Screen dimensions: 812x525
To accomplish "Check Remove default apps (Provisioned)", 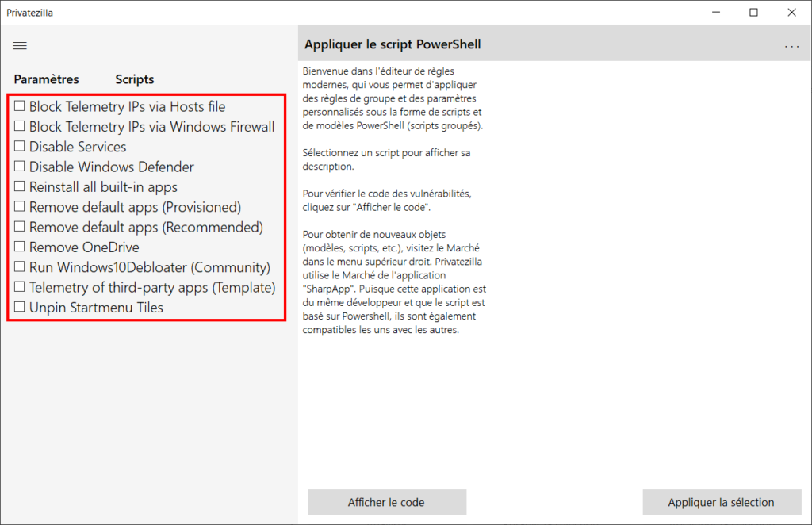I will (x=20, y=206).
